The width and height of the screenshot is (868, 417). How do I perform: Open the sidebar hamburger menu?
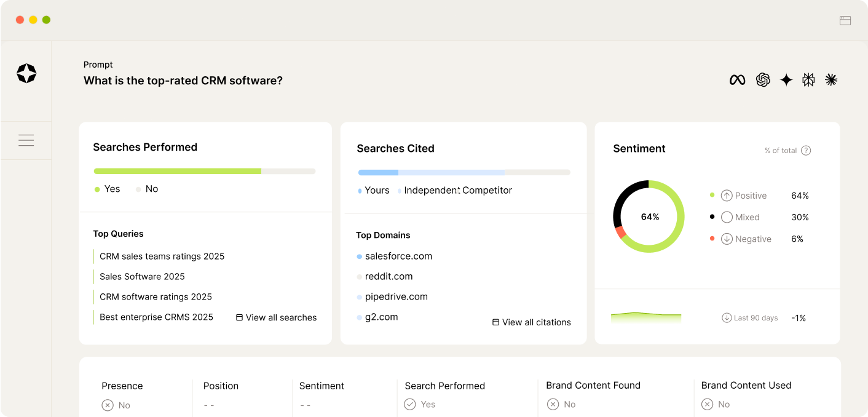point(26,140)
